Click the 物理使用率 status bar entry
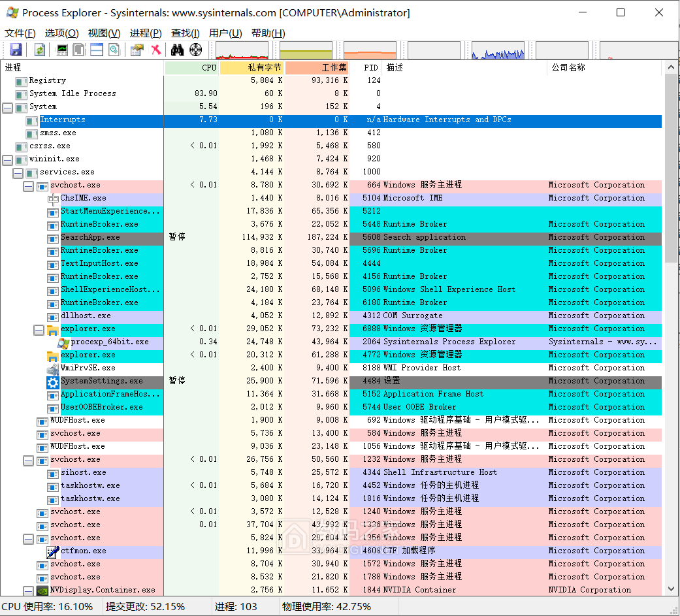 coord(326,606)
